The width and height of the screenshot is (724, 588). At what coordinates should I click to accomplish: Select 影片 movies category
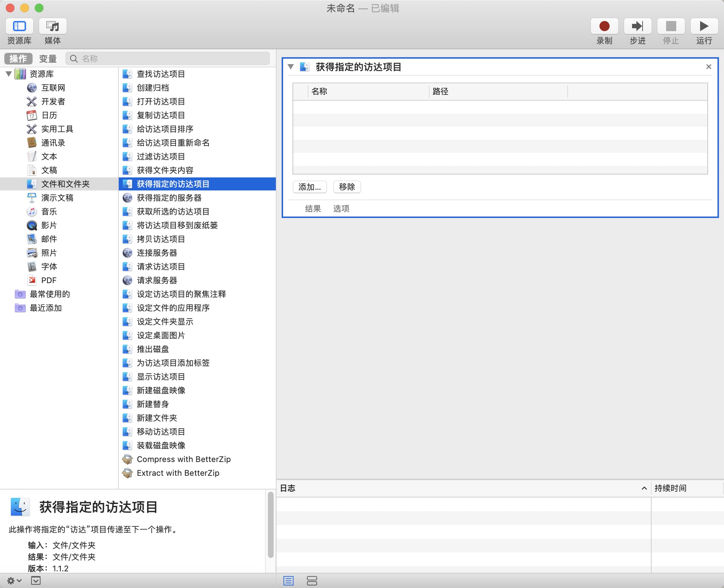pyautogui.click(x=49, y=225)
